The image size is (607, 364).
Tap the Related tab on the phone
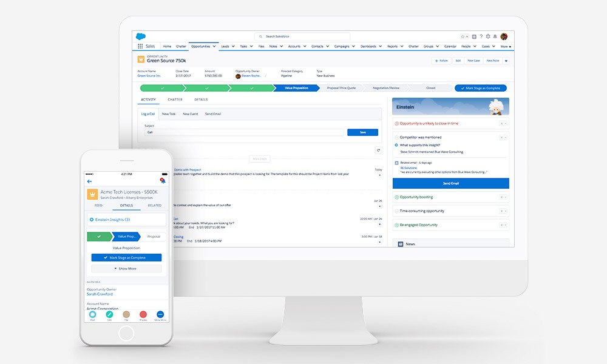[154, 206]
